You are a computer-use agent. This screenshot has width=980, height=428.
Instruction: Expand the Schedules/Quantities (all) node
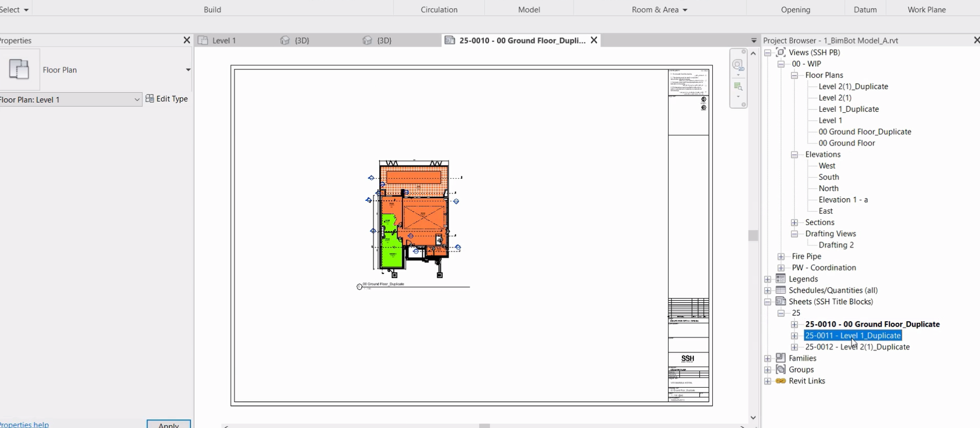(x=768, y=291)
